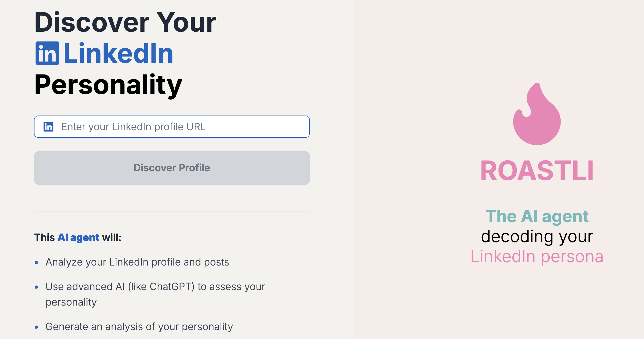Image resolution: width=644 pixels, height=339 pixels.
Task: Click bullet 'Analyze your LinkedIn profile and posts'
Action: coord(137,262)
